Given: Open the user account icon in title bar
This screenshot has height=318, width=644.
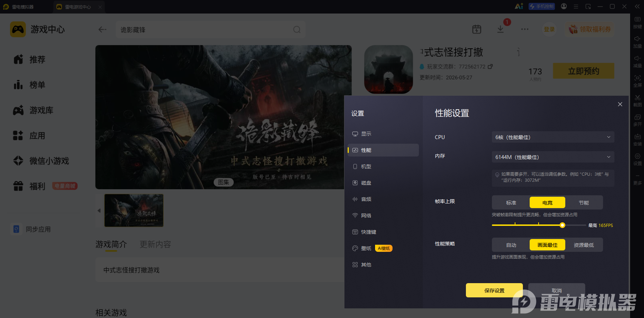Looking at the screenshot, I should [564, 6].
